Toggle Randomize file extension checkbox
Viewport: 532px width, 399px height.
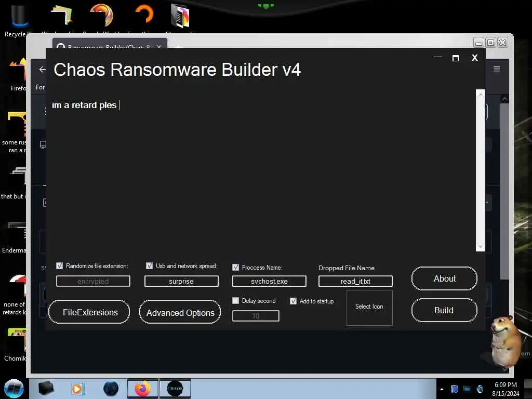59,265
